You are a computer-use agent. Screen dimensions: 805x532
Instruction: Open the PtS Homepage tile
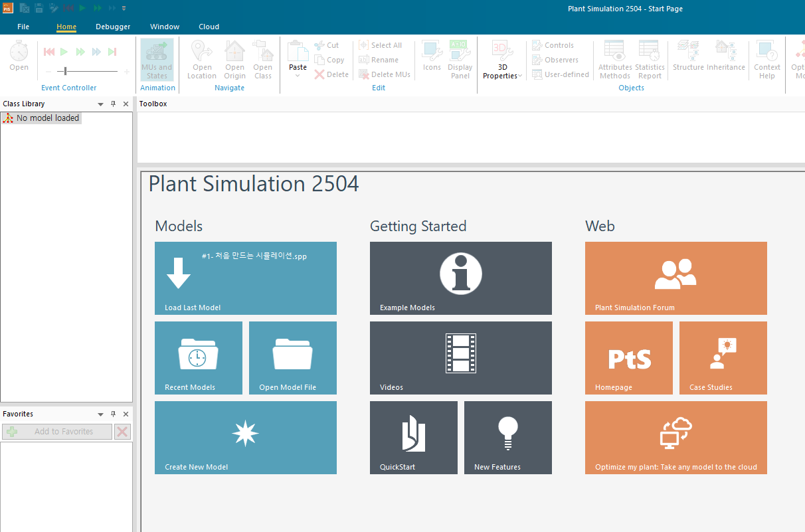tap(629, 358)
